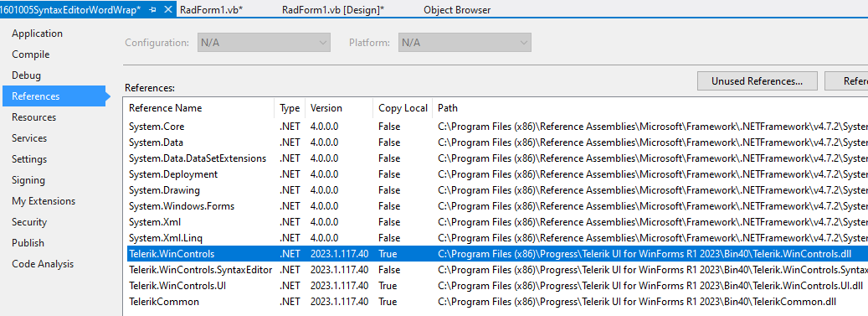Open the Resources page
This screenshot has width=868, height=316.
tap(33, 117)
